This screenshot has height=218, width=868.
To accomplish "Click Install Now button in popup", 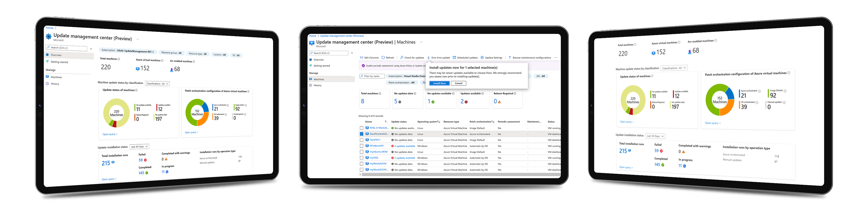I will [439, 83].
